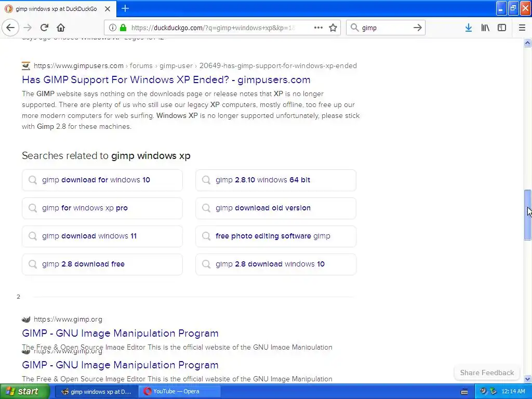
Task: Open Has GIMP Support For Windows XP Ended link
Action: 166,79
